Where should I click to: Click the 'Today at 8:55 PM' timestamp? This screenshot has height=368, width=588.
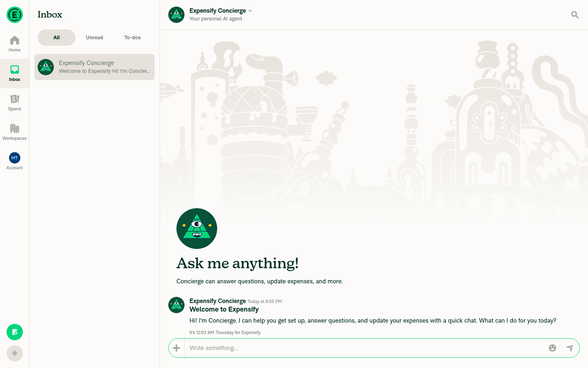265,301
